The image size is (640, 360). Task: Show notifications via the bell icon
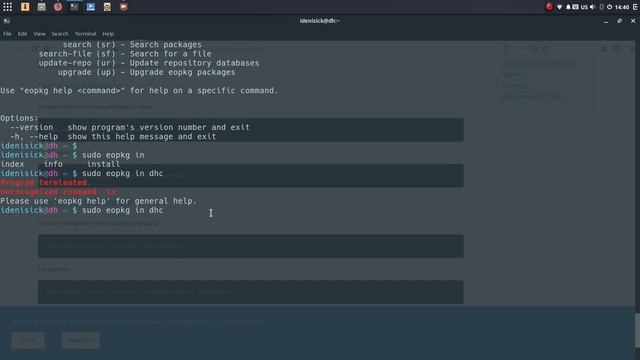click(x=568, y=7)
